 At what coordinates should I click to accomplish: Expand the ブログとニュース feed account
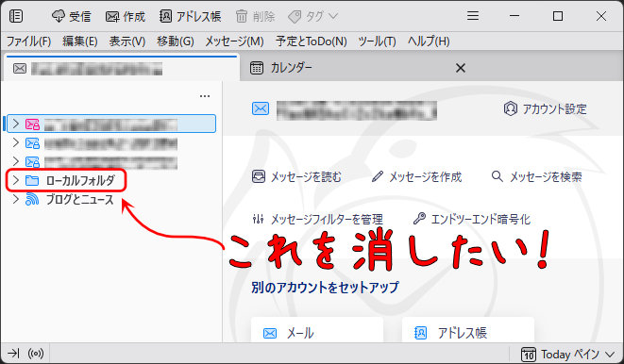pos(15,199)
